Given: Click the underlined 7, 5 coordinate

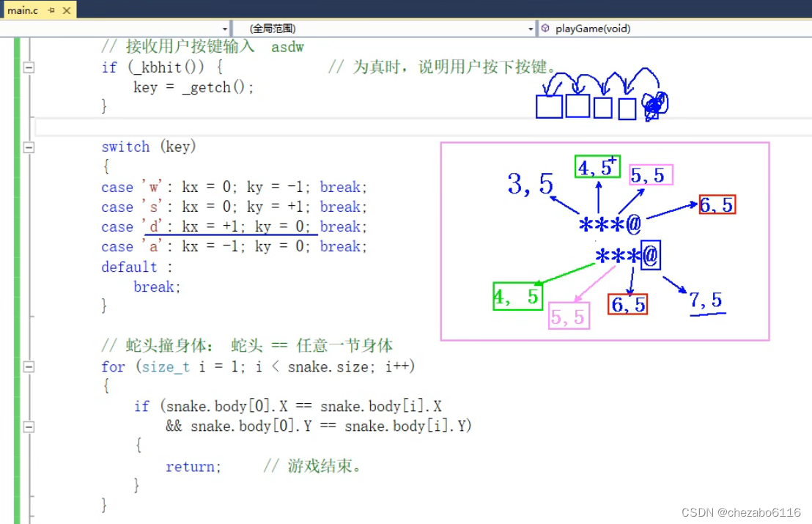Looking at the screenshot, I should pyautogui.click(x=706, y=300).
